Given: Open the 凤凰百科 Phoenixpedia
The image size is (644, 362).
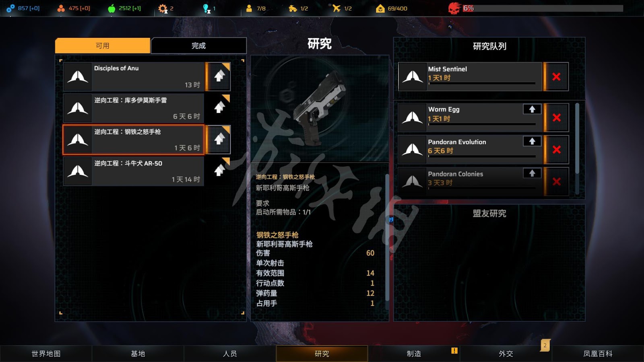Looking at the screenshot, I should (598, 354).
